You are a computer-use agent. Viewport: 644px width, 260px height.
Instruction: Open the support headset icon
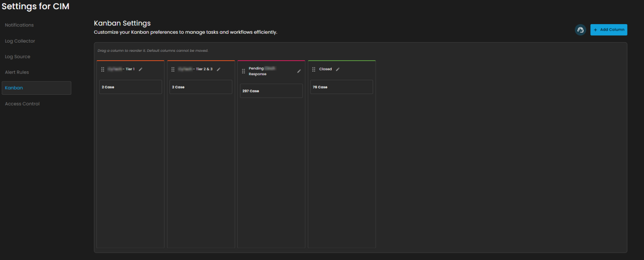pyautogui.click(x=580, y=30)
